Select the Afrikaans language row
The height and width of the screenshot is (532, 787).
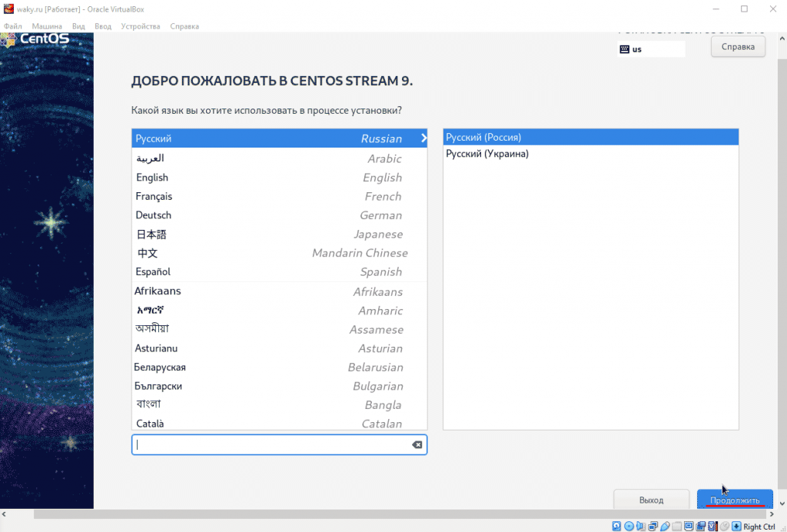pyautogui.click(x=279, y=291)
